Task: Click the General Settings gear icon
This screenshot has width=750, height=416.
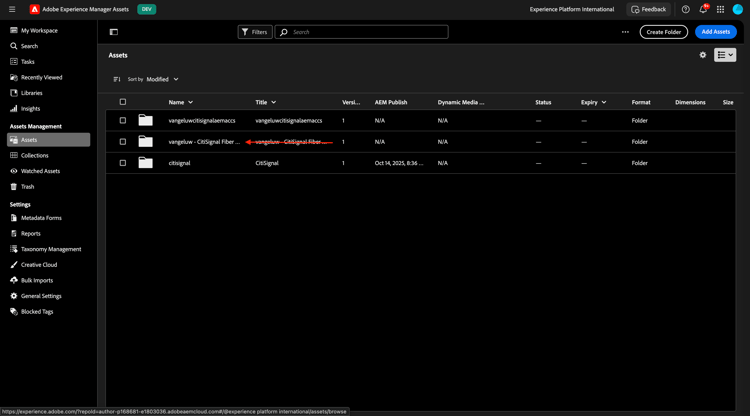Action: 14,296
